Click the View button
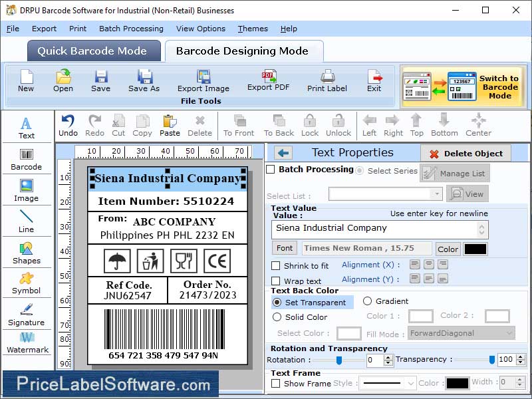The image size is (532, 399). click(467, 194)
